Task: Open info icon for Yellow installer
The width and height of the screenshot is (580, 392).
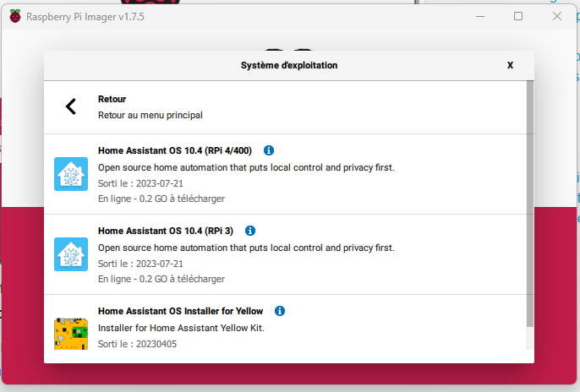Action: (280, 311)
